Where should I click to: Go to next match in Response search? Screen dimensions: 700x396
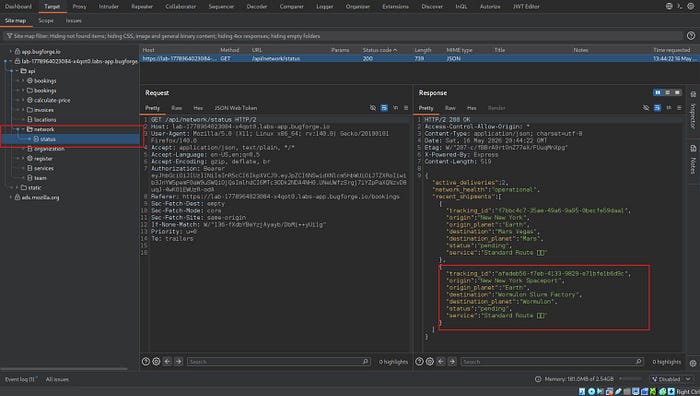(452, 362)
